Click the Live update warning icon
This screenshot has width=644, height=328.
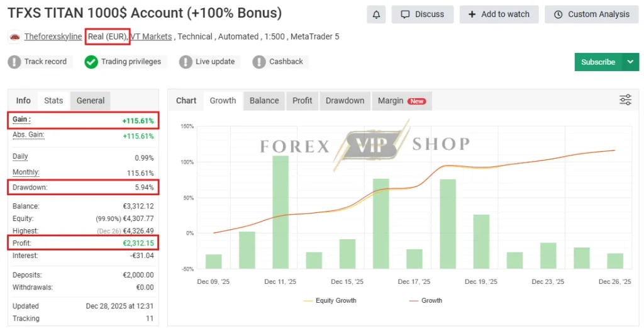[186, 62]
